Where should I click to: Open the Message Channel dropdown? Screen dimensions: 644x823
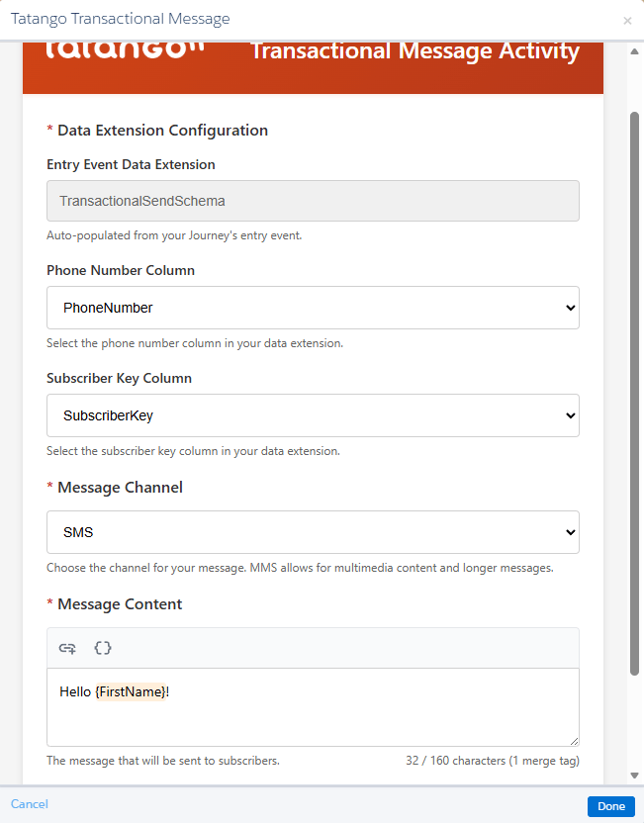click(x=313, y=532)
